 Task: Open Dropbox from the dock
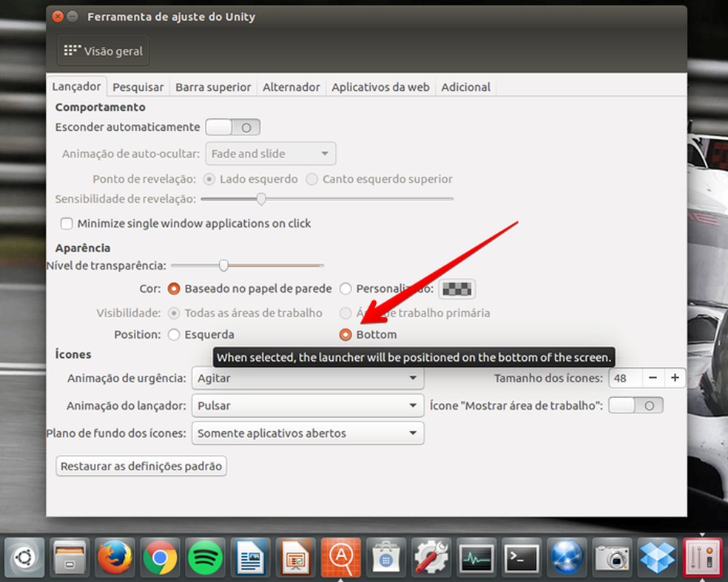coord(657,558)
